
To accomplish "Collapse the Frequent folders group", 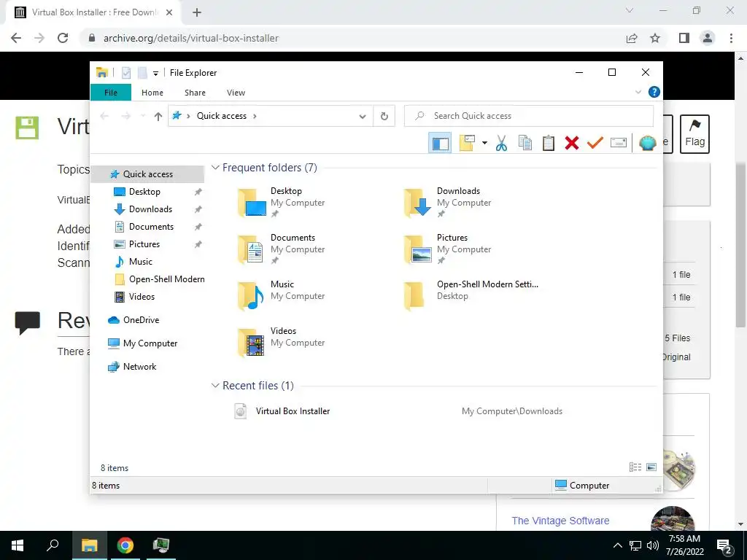I will (215, 168).
